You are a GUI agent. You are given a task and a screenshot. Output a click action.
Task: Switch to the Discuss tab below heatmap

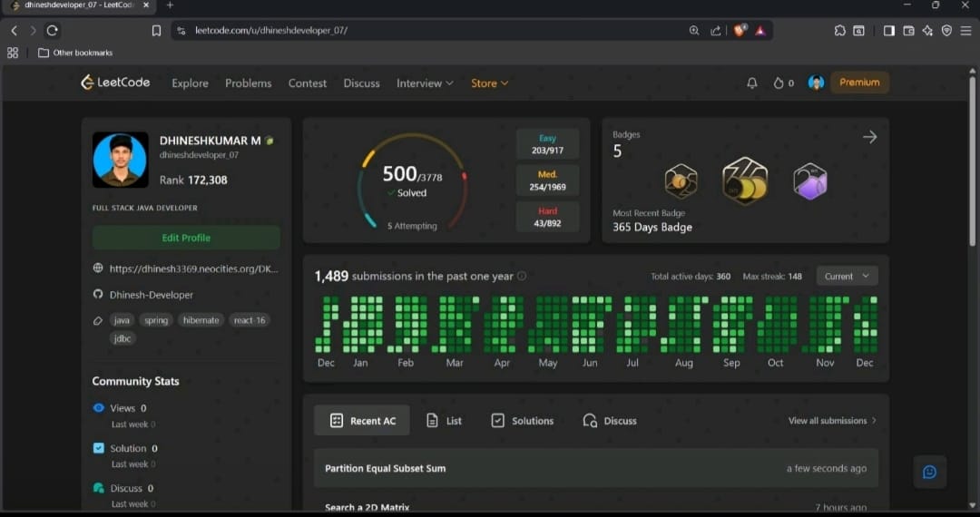coord(610,421)
